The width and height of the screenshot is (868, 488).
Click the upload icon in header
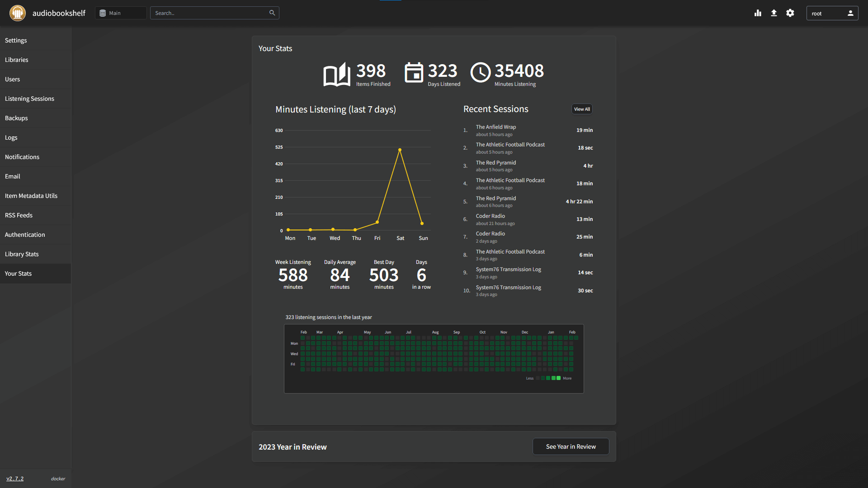click(774, 13)
